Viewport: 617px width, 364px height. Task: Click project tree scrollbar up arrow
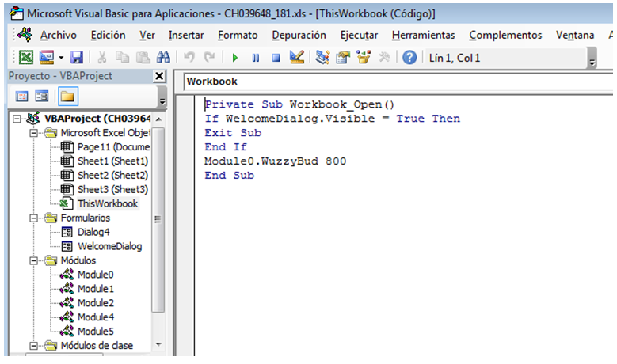pos(158,119)
